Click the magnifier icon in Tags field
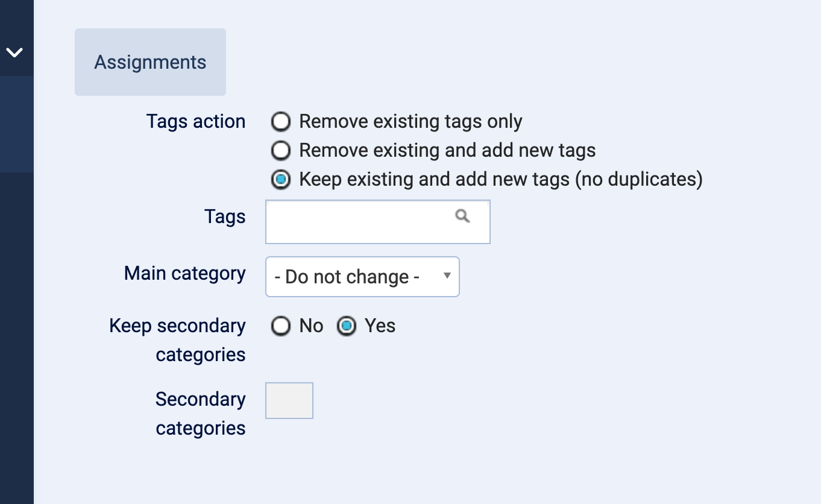Screen dimensions: 821x504 coord(462,216)
